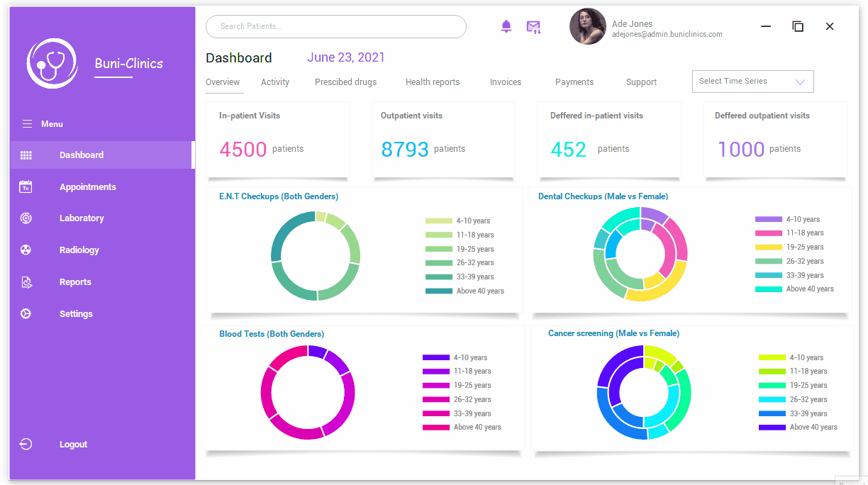Click Blood Tests legend 4-10 years swatch

(x=436, y=358)
